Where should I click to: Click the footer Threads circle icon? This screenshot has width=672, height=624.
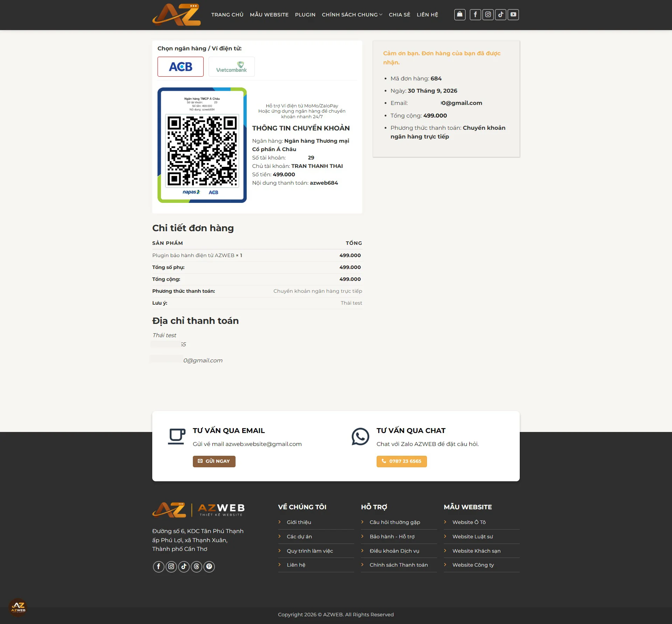click(x=196, y=566)
